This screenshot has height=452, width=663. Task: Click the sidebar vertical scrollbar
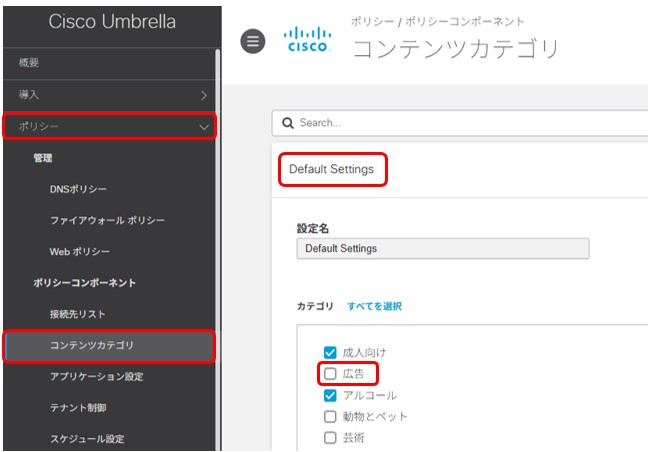218,249
